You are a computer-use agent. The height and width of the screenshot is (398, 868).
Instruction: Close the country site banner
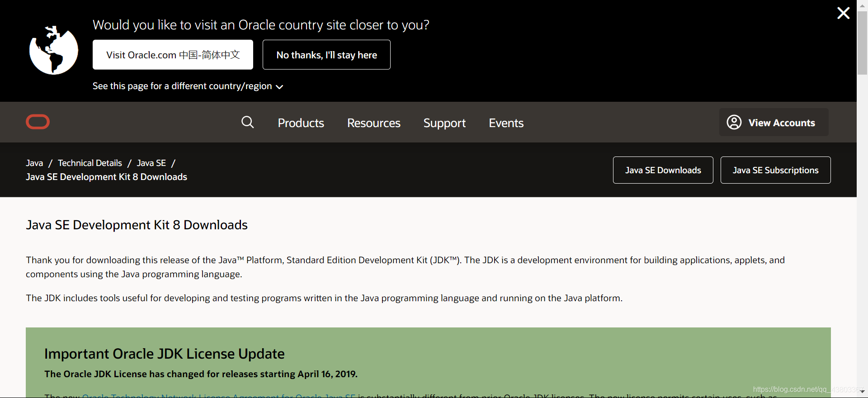tap(843, 13)
